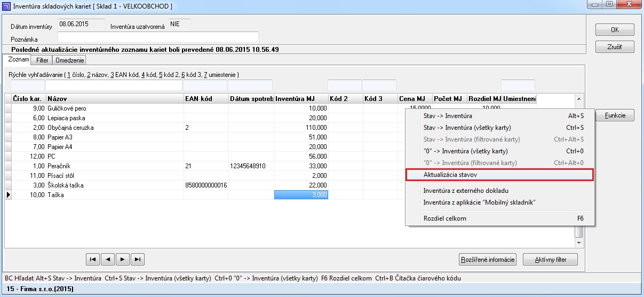Viewport: 644px width, 297px height.
Task: Confirm with the OK button
Action: pyautogui.click(x=615, y=30)
